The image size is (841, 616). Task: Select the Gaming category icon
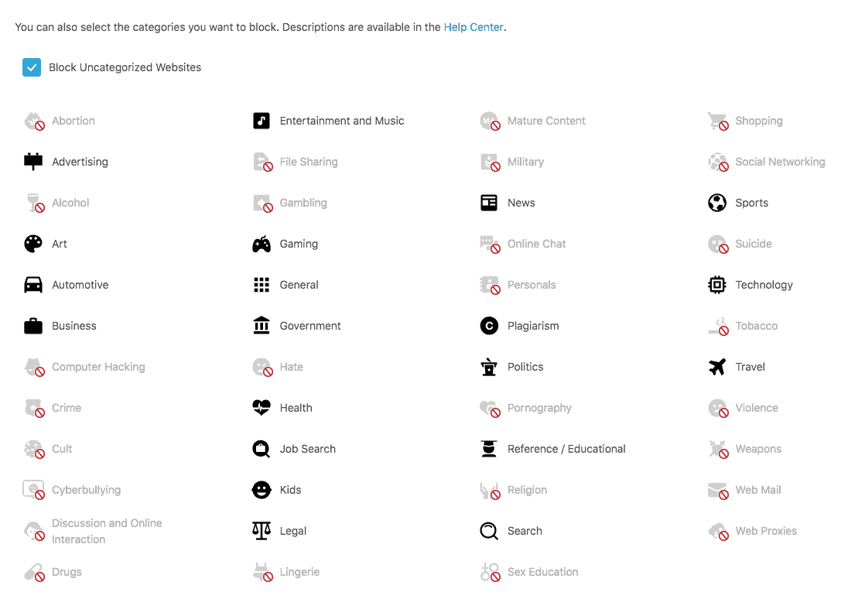point(262,243)
